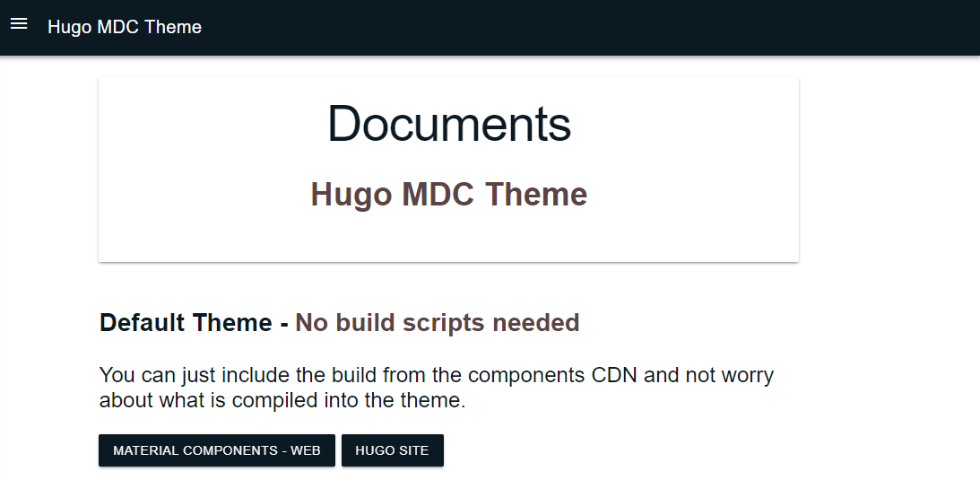980x480 pixels.
Task: Open the hamburger navigation menu
Action: coord(19,23)
